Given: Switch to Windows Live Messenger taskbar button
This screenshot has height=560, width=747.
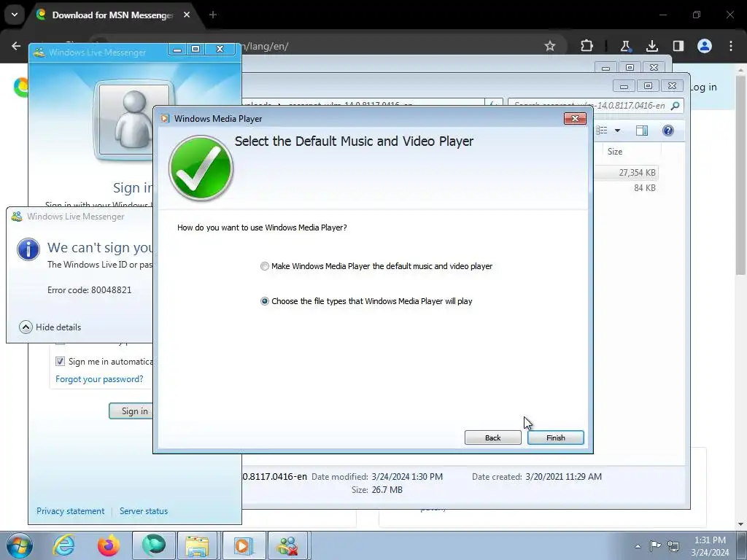Looking at the screenshot, I should pos(287,545).
